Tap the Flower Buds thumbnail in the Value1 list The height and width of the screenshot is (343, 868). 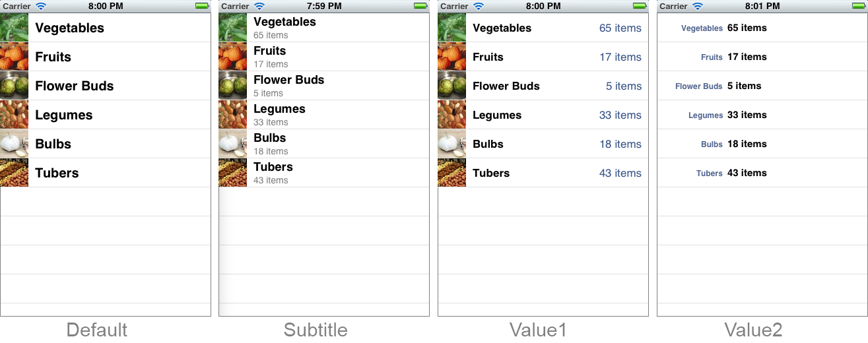tap(452, 86)
